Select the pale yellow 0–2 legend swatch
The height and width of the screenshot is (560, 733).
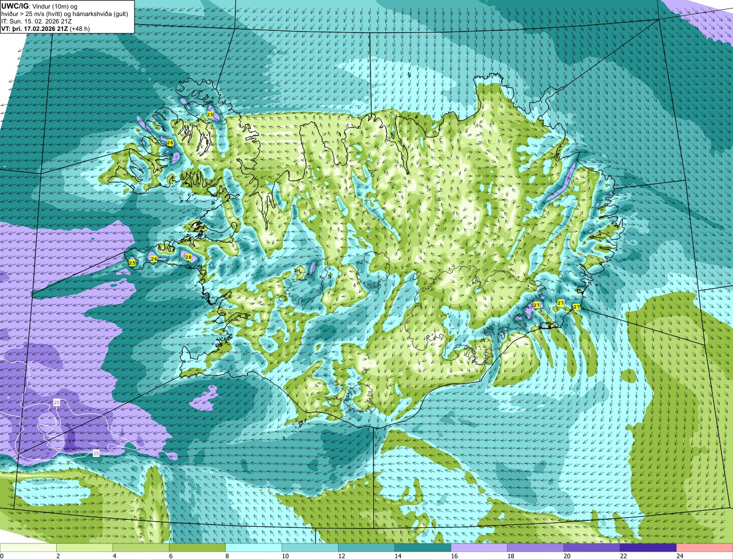(x=28, y=547)
